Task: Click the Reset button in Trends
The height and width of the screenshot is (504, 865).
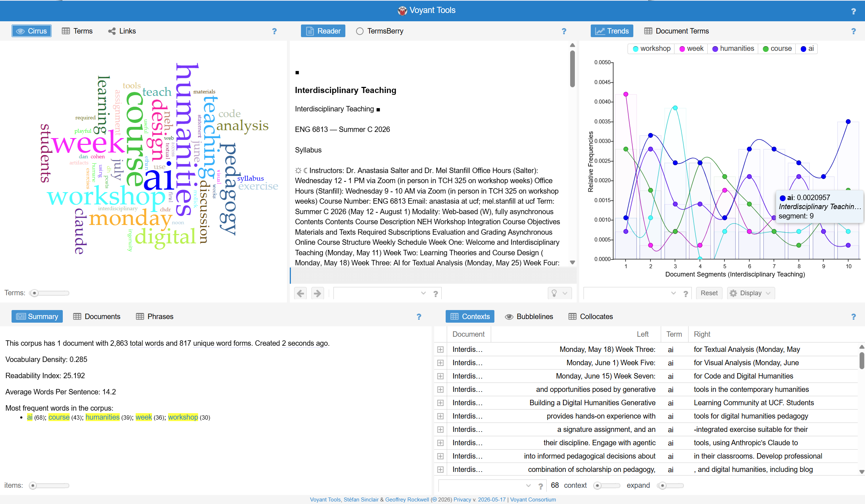Action: point(709,293)
